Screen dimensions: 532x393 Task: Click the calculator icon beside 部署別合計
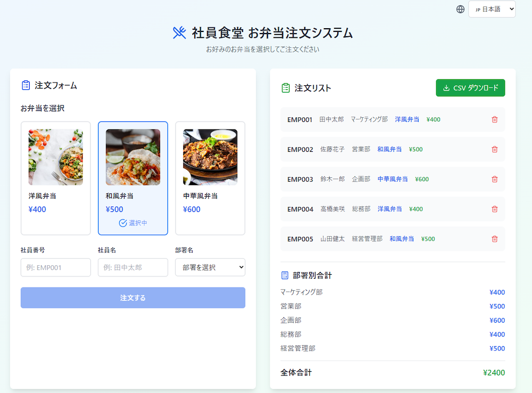(285, 275)
